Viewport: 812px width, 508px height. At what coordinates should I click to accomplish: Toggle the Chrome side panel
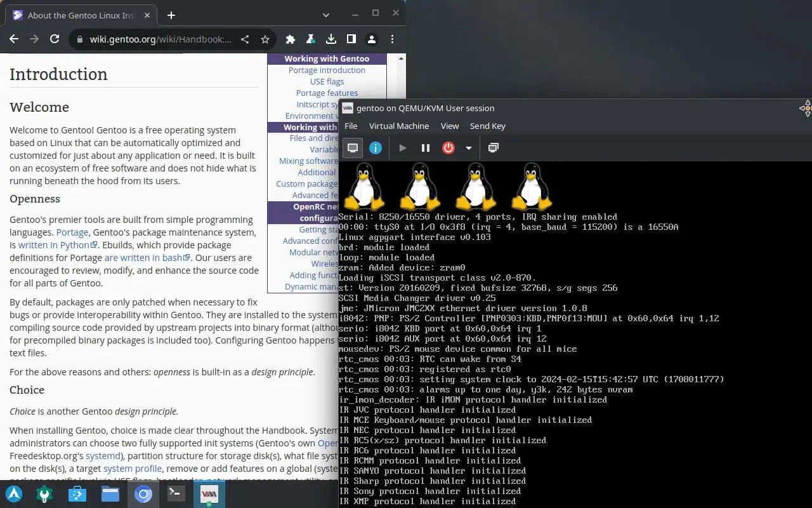click(351, 39)
